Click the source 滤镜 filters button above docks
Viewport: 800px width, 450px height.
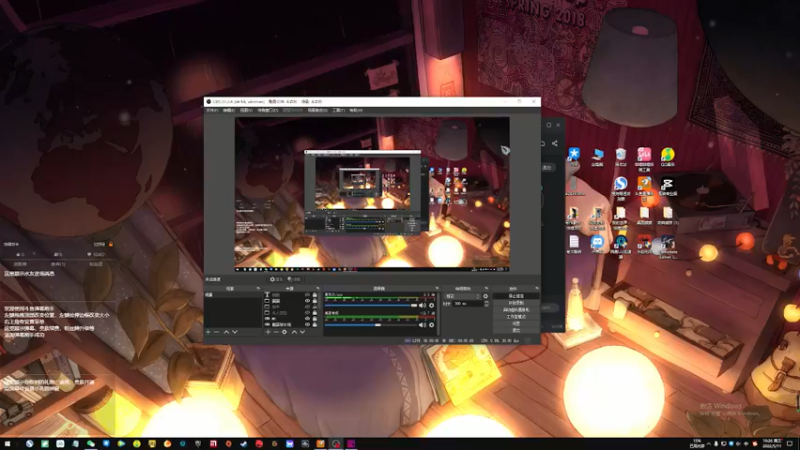coord(294,280)
